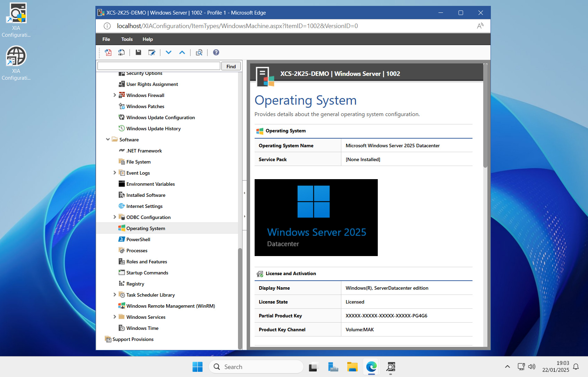The height and width of the screenshot is (377, 588).
Task: Click the PowerShell icon
Action: tap(122, 239)
